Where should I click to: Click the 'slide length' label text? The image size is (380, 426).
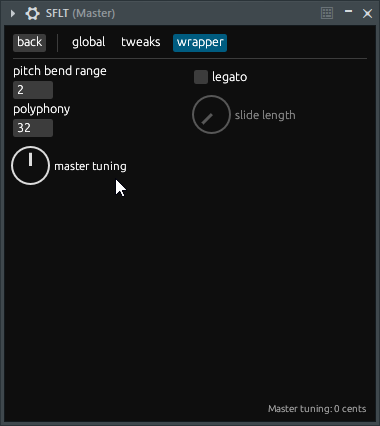pos(265,115)
